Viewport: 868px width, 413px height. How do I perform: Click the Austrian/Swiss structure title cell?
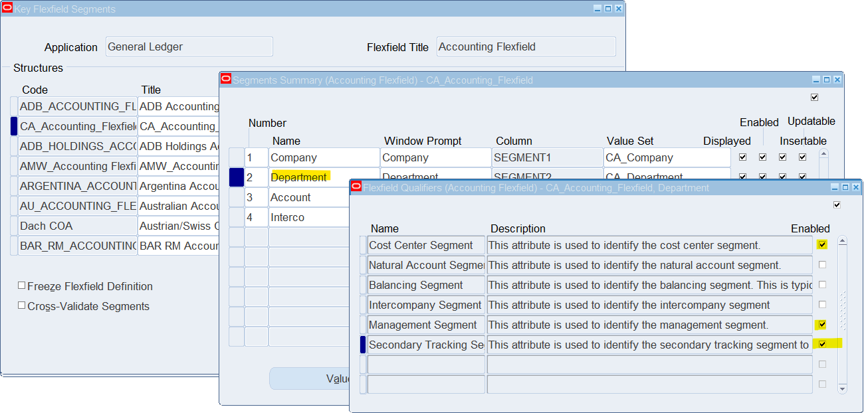[179, 226]
